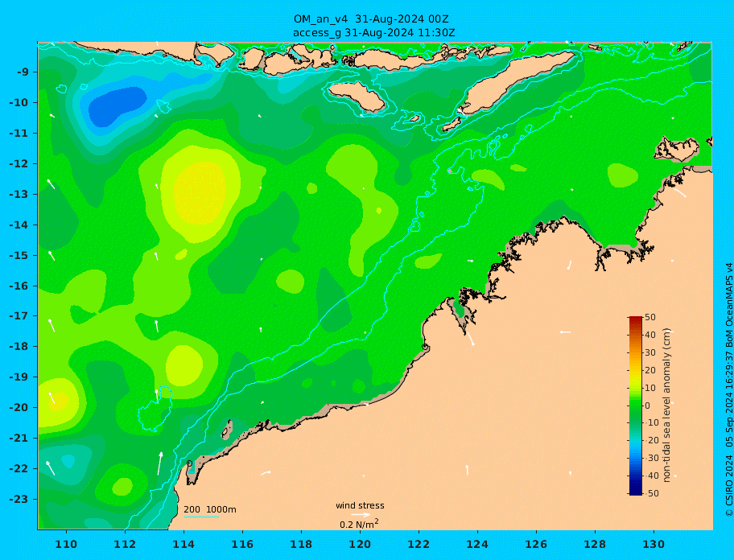This screenshot has height=560, width=734.
Task: Click the colorbar tick label -30
Action: pyautogui.click(x=650, y=459)
